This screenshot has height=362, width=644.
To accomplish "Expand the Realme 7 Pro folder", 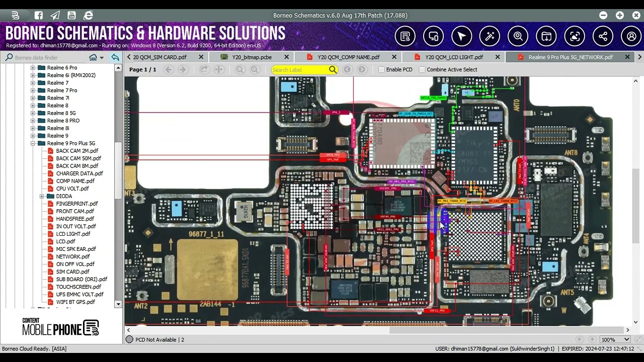I will click(33, 90).
